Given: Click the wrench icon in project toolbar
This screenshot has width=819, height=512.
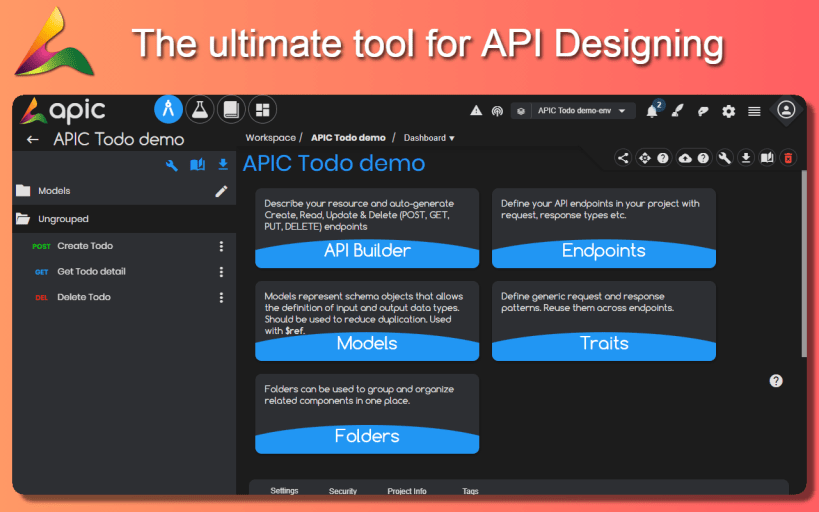Looking at the screenshot, I should 724,158.
